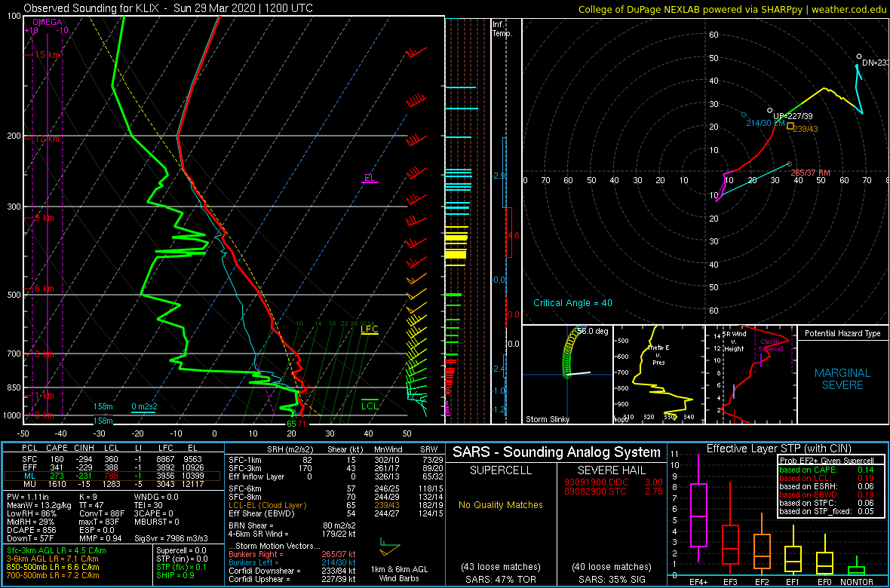Screen dimensions: 890x588
Task: Click the 'Inf. Temp.' column header
Action: tap(503, 29)
